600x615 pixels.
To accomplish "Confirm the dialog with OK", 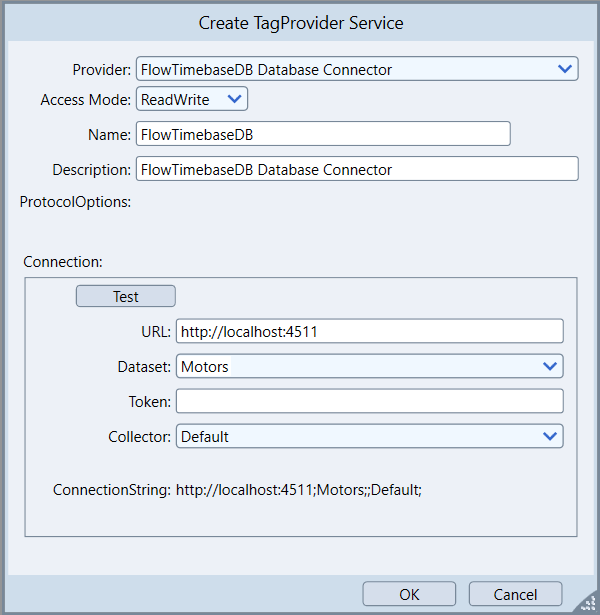I will (409, 594).
